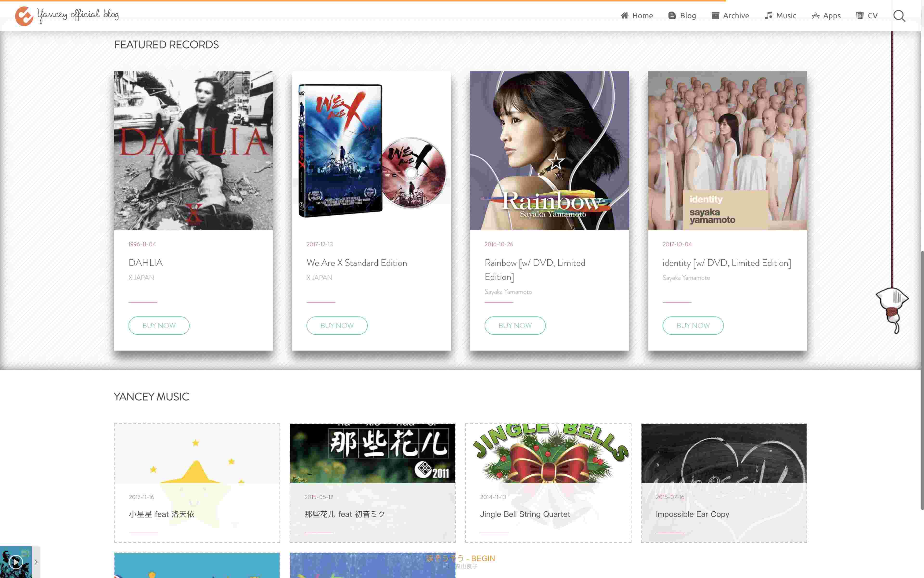Buy identity Limited Edition now
Image resolution: width=924 pixels, height=578 pixels.
pos(693,325)
